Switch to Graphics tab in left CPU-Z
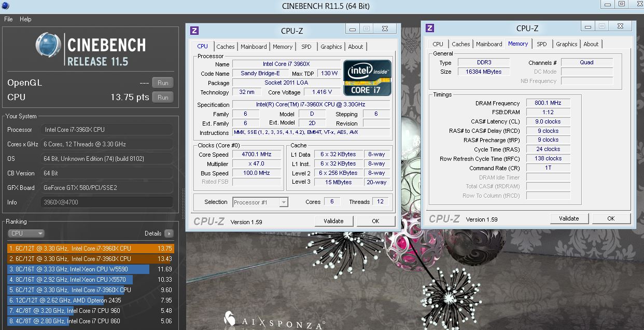644x330 pixels. 331,47
